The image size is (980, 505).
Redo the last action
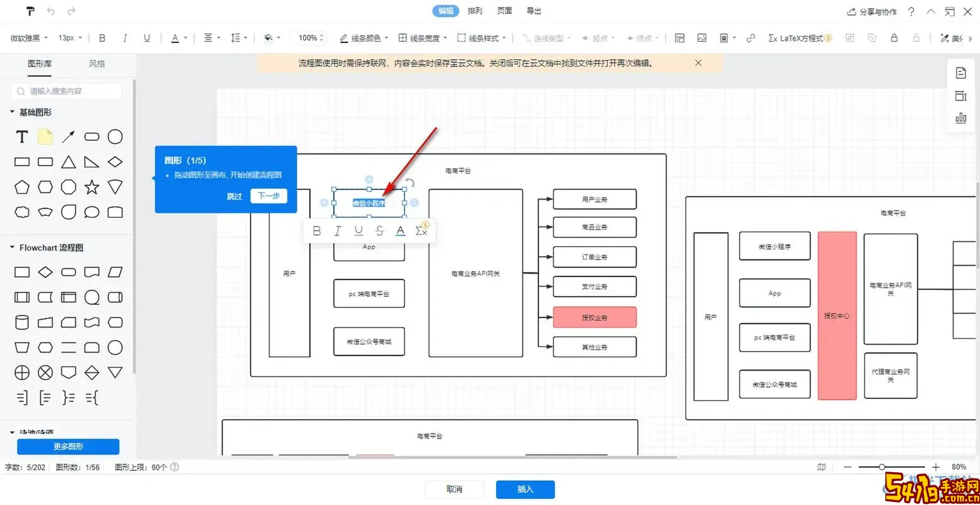pos(71,11)
